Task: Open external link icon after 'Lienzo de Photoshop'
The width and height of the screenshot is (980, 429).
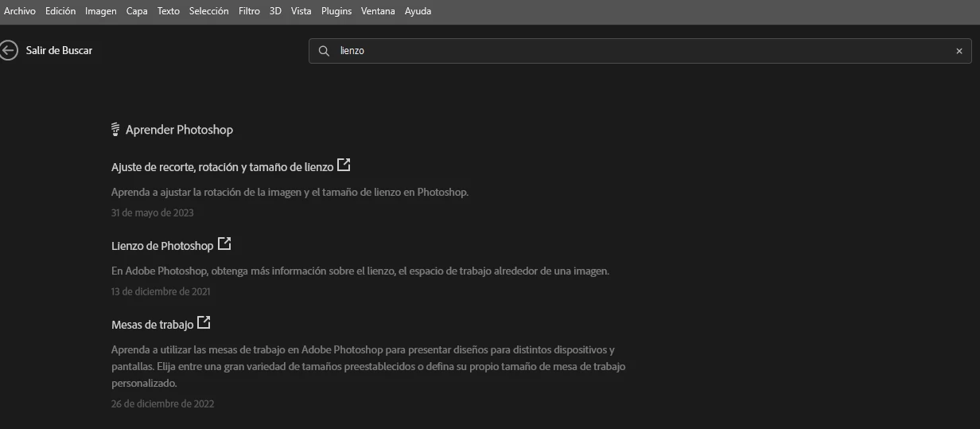Action: tap(224, 244)
